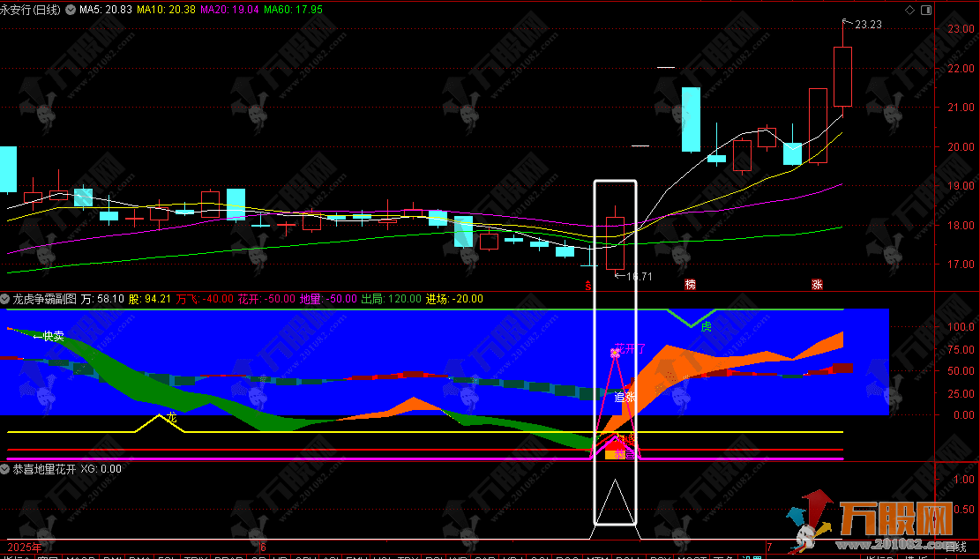980x559 pixels.
Task: Click the MA10: 20.38 value
Action: (x=166, y=10)
